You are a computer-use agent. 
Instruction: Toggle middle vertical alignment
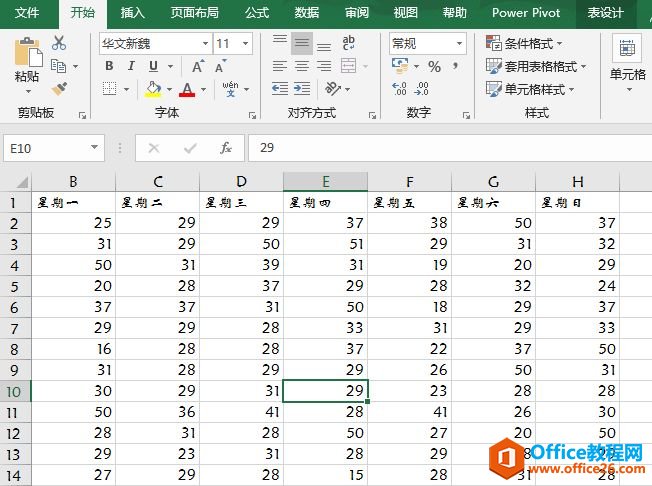coord(302,43)
